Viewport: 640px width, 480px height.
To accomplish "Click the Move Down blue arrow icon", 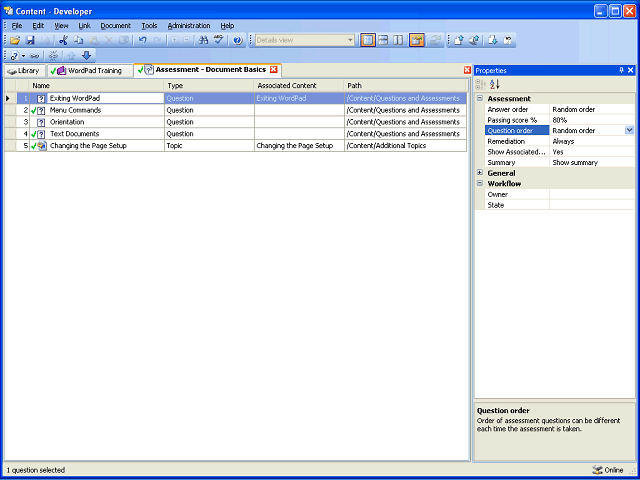I will tap(86, 56).
